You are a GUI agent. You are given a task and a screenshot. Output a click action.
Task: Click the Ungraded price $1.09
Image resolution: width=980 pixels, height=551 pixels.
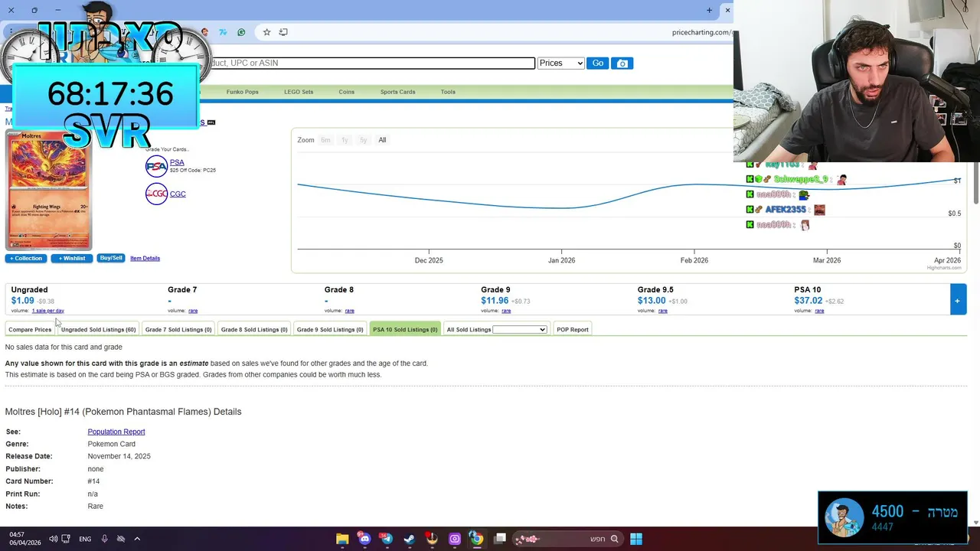23,301
